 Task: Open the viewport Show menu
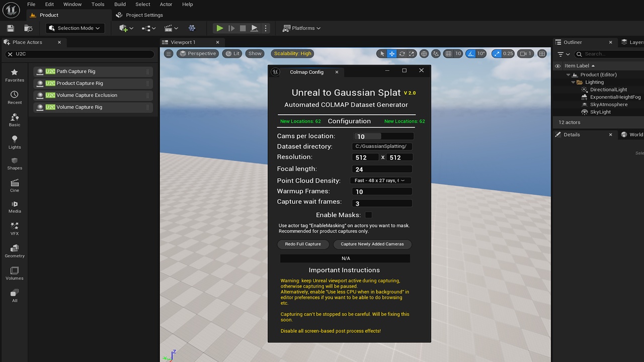point(255,53)
